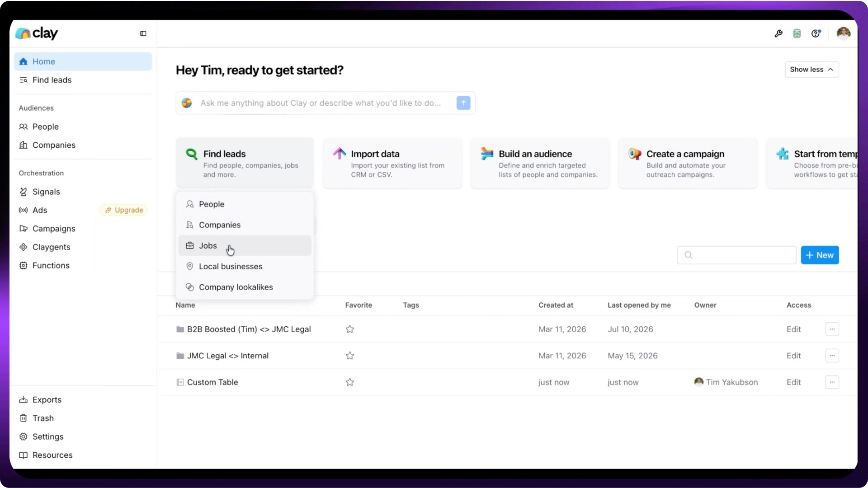Select People in Find leads dropdown
This screenshot has height=488, width=868.
(245, 204)
